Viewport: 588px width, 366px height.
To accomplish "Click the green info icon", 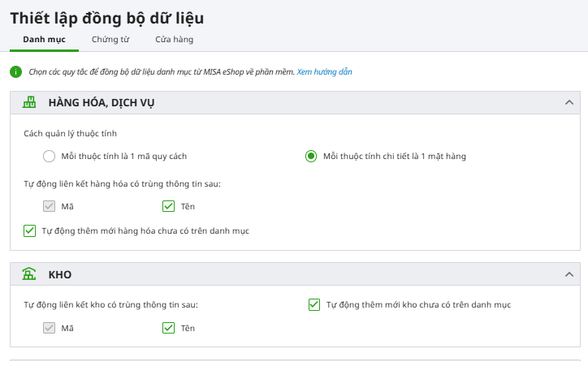I will pyautogui.click(x=15, y=72).
